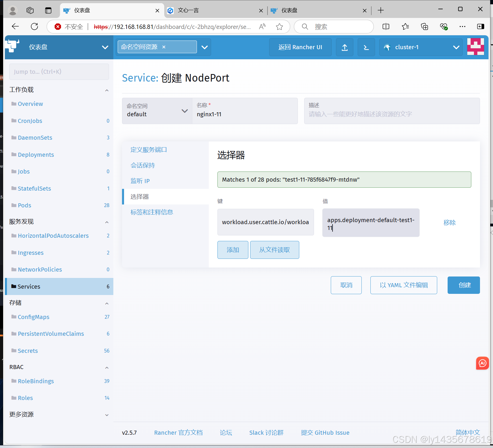Open the tab actions (workspaces) icon

[x=30, y=10]
